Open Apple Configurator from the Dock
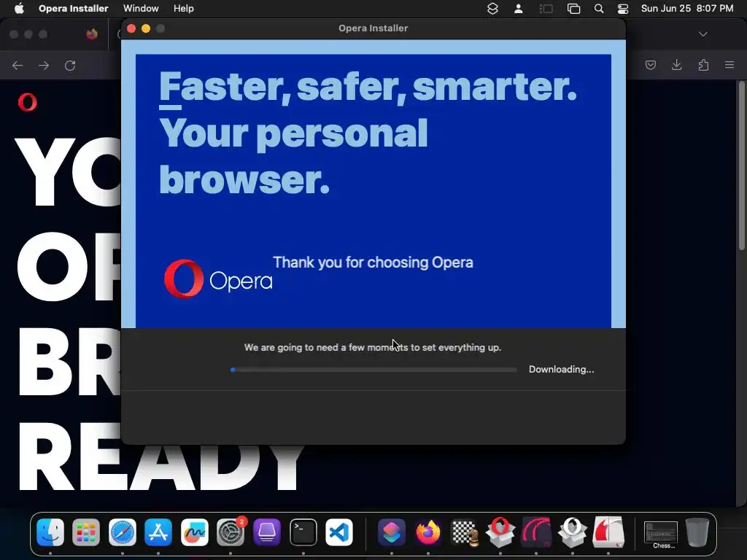 point(267,532)
